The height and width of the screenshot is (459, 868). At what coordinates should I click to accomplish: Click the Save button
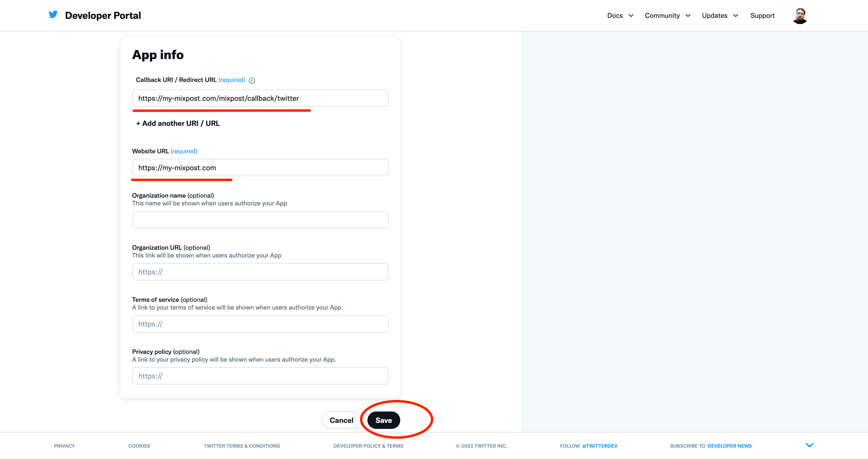tap(383, 420)
